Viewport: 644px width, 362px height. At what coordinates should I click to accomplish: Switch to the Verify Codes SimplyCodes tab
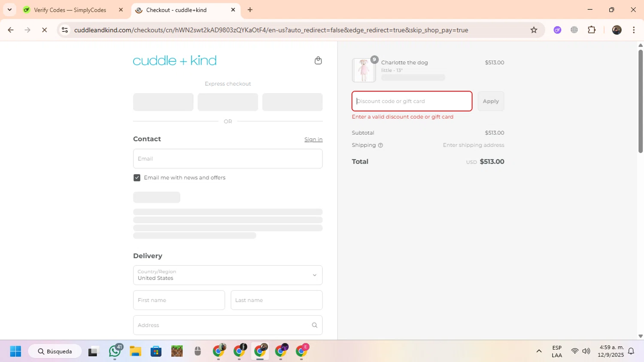click(x=70, y=10)
